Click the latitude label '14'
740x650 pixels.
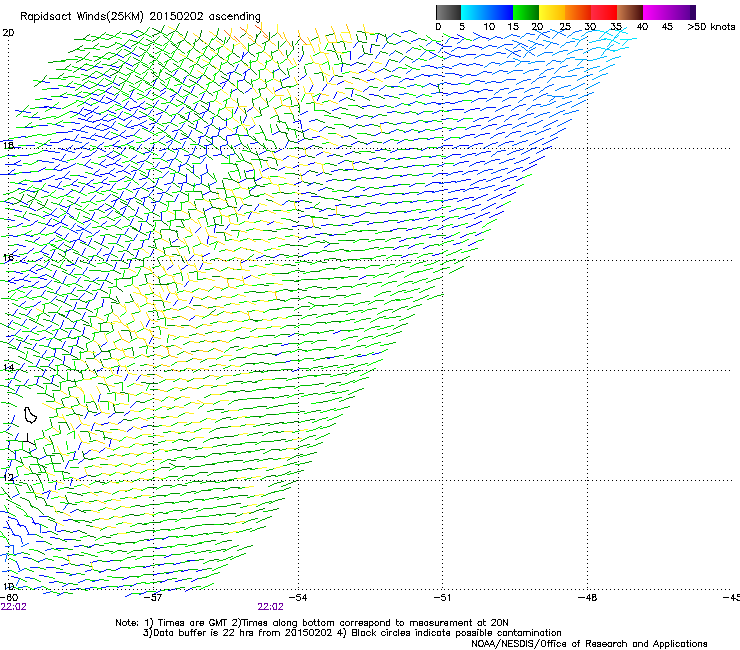[x=8, y=367]
